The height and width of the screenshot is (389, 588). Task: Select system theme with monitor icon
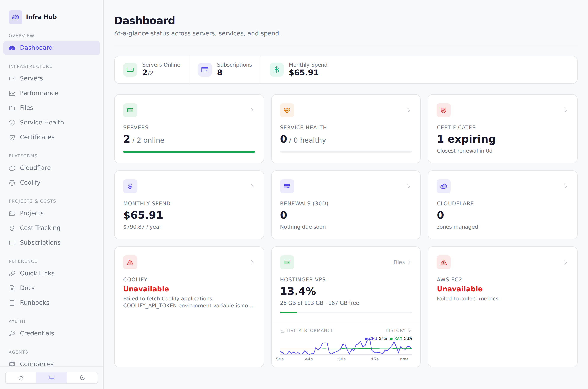click(x=52, y=378)
